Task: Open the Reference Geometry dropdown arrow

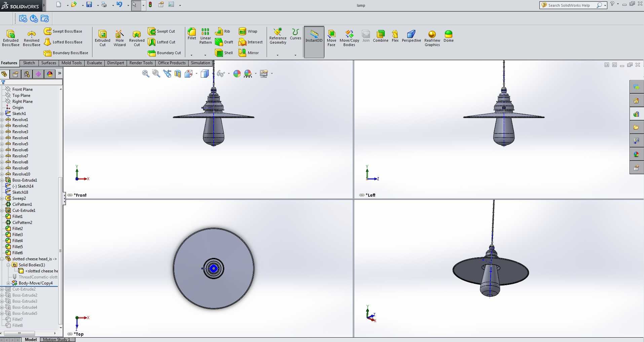Action: click(277, 55)
